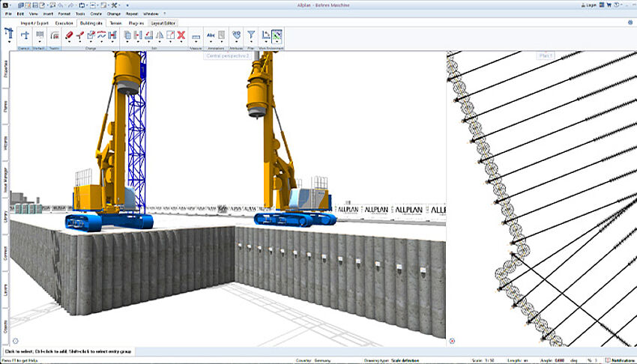Open the Layers side palette
637x364 pixels.
pos(5,289)
